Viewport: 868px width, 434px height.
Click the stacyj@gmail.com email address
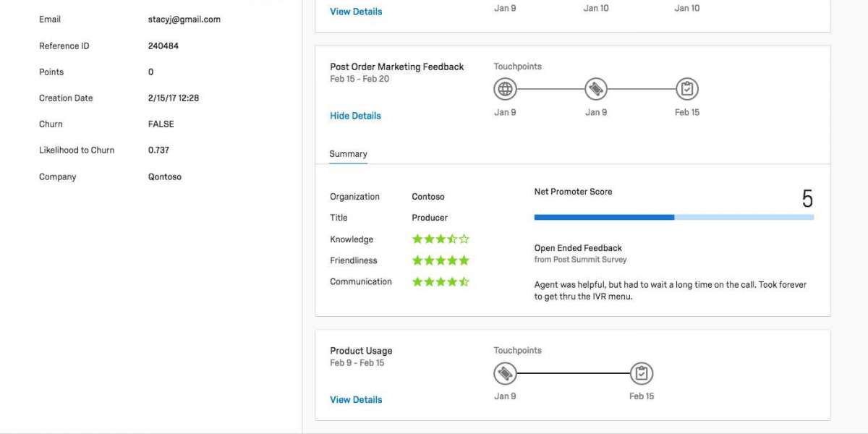point(184,20)
